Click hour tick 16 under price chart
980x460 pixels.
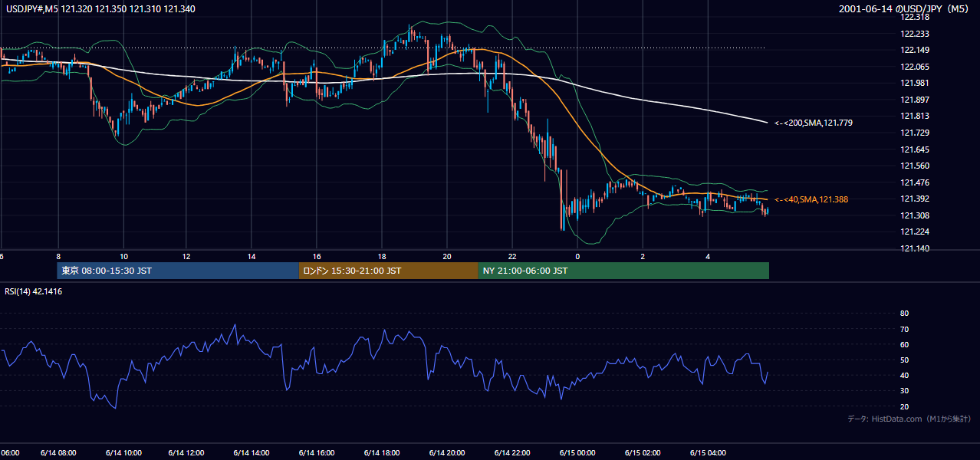click(317, 256)
